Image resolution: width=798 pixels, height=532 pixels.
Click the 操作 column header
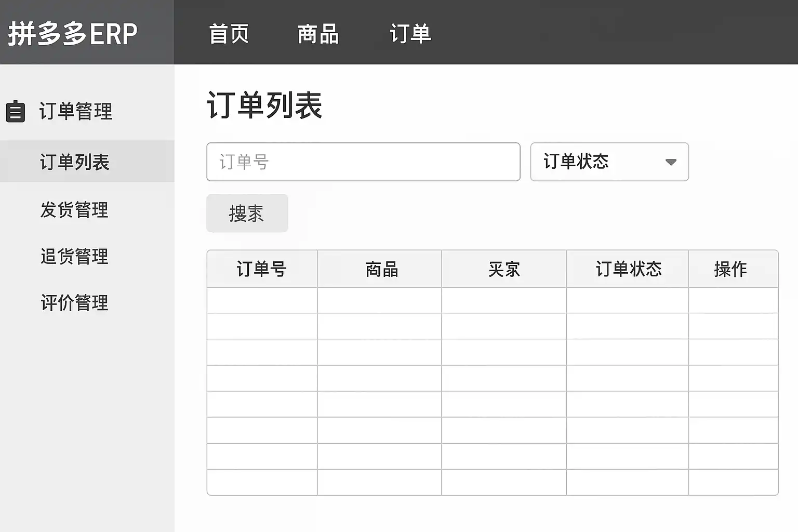click(x=731, y=269)
